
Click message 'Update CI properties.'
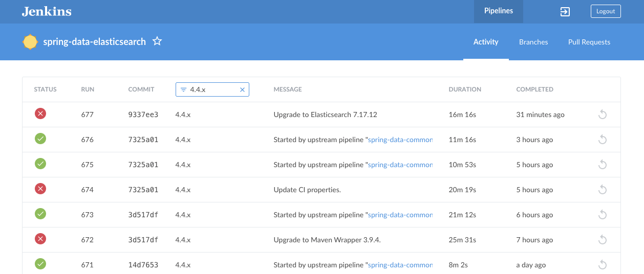307,190
